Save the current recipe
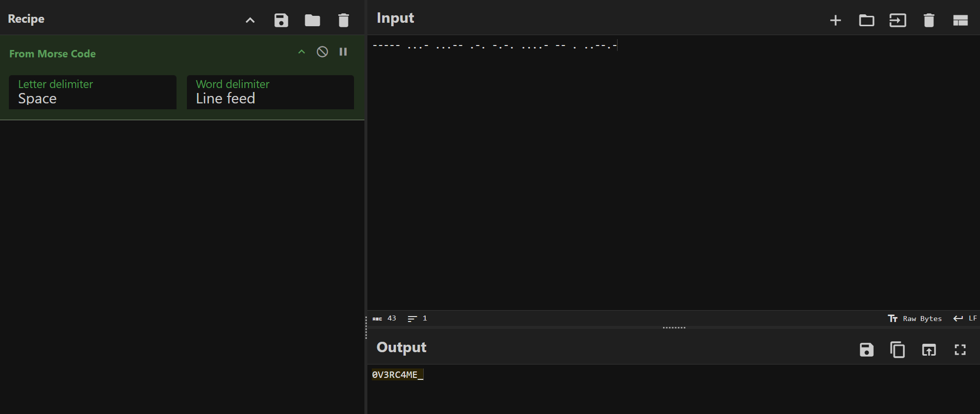Screen dimensions: 980x414 pos(281,20)
